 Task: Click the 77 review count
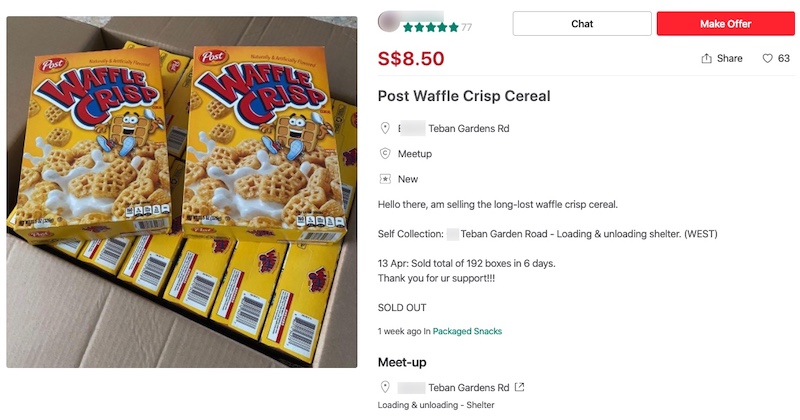(466, 27)
